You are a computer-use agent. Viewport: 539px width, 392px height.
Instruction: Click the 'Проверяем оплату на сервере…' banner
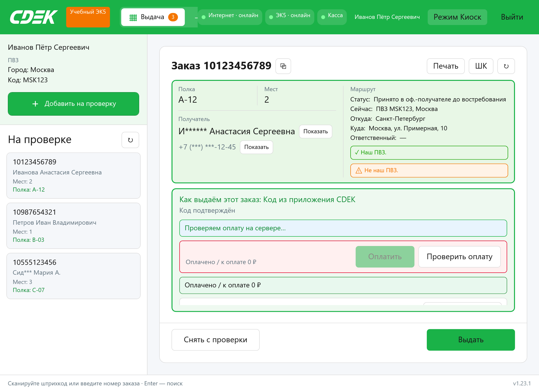[x=343, y=228]
